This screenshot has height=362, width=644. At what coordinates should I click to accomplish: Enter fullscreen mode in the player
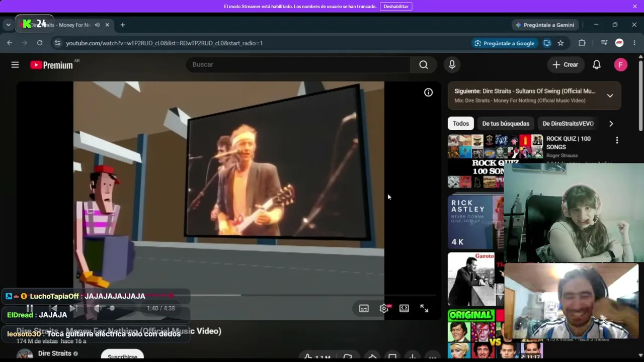(x=424, y=308)
